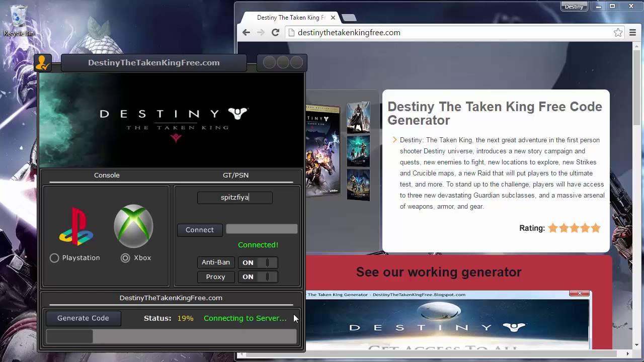This screenshot has width=644, height=362.
Task: Click the Rating: label on the webpage
Action: pyautogui.click(x=532, y=228)
